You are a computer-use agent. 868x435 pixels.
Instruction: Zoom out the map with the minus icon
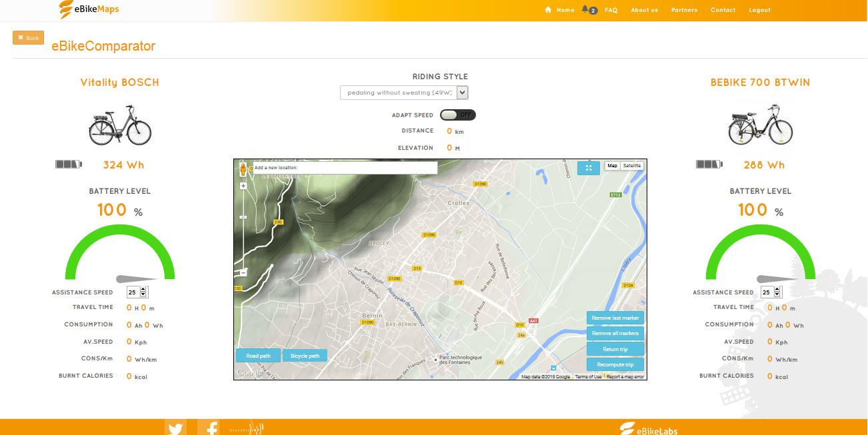pos(243,272)
